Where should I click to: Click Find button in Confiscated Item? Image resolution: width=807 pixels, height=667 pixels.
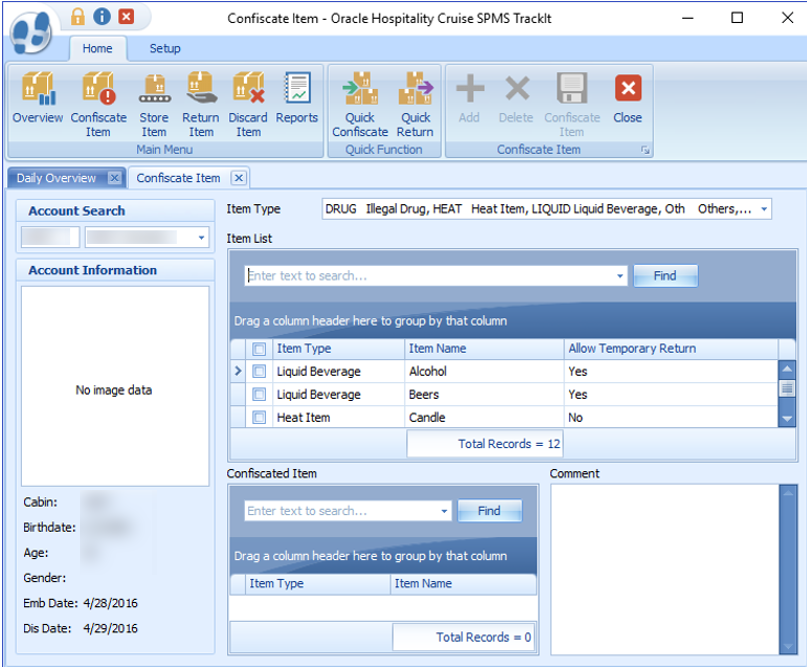489,511
